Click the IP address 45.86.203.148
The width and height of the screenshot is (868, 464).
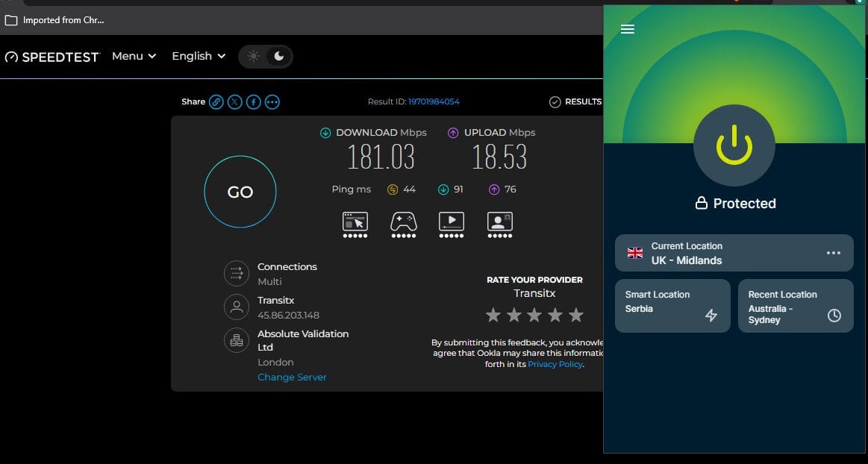[x=288, y=316]
